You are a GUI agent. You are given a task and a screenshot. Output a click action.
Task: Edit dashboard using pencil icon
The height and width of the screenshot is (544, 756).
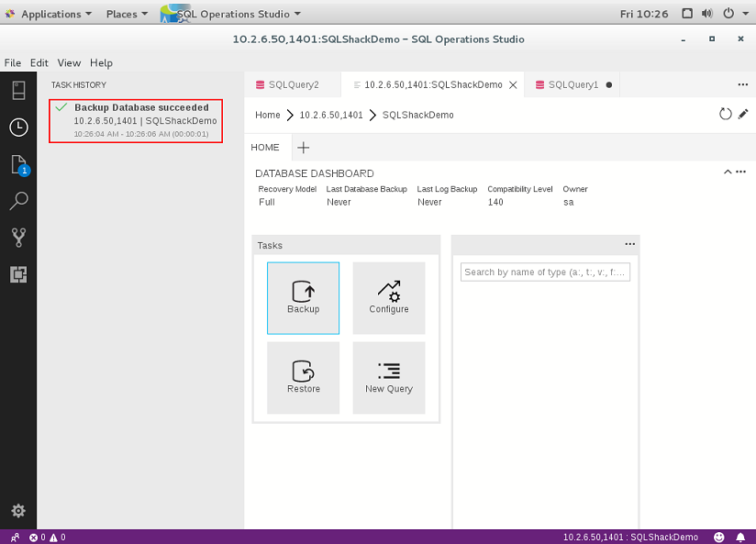pyautogui.click(x=743, y=115)
